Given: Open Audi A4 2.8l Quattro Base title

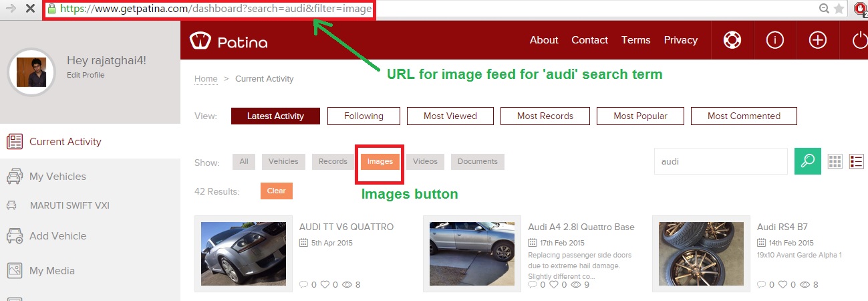Looking at the screenshot, I should pos(581,227).
